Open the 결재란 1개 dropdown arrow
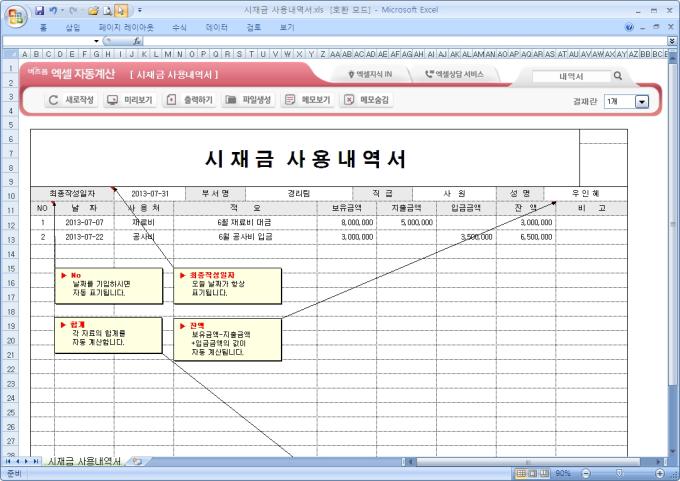This screenshot has height=481, width=680. tap(642, 101)
